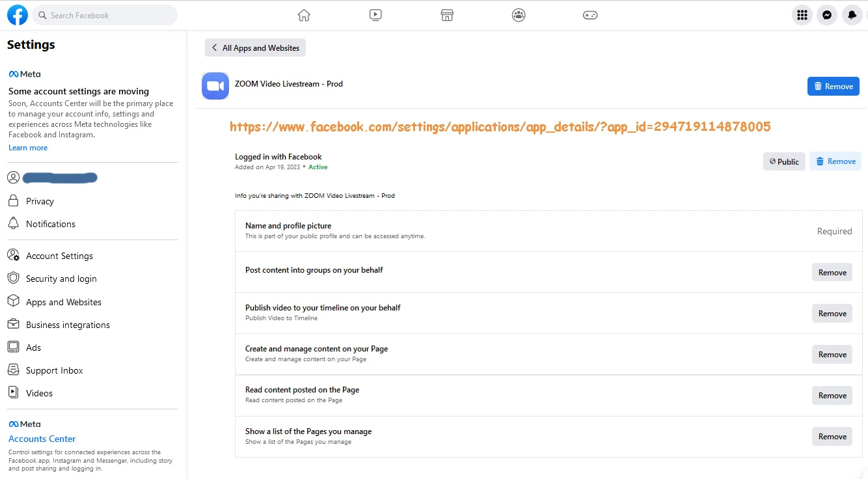Click the Support Inbox icon

coord(13,370)
